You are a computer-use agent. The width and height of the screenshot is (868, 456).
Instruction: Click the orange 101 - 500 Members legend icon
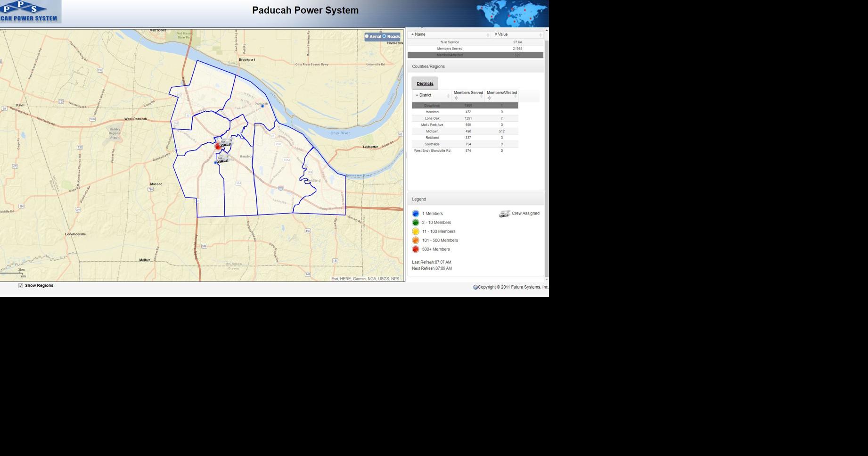click(416, 240)
